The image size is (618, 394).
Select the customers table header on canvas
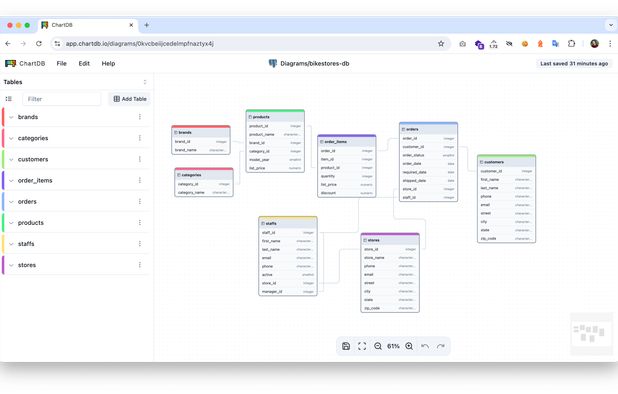[x=506, y=162]
